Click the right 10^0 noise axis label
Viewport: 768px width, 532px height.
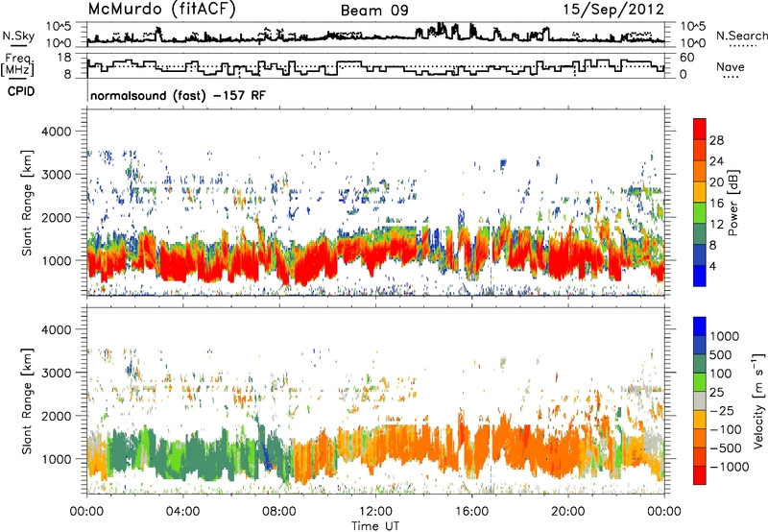click(x=693, y=43)
